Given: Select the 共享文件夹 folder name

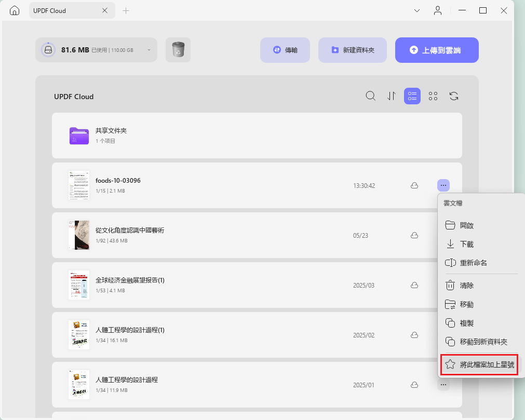Looking at the screenshot, I should 111,130.
